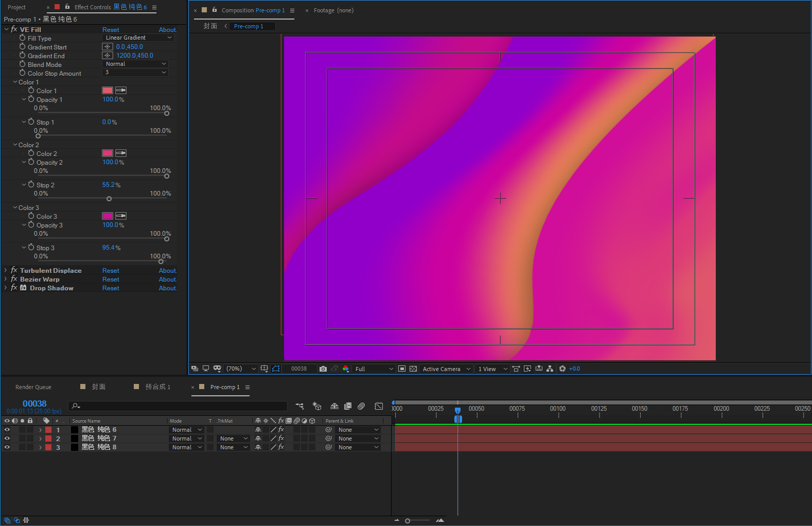812x526 pixels.
Task: Click About link for Drop Shadow
Action: [x=167, y=288]
